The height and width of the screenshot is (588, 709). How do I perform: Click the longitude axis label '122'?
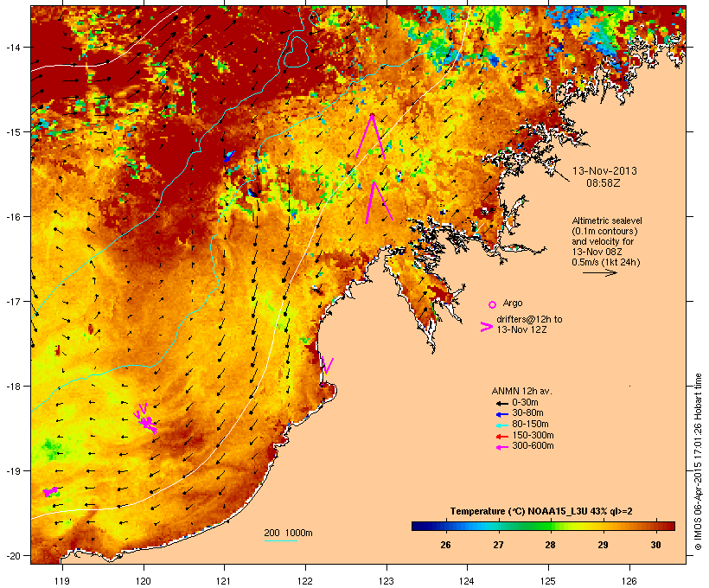click(x=304, y=581)
